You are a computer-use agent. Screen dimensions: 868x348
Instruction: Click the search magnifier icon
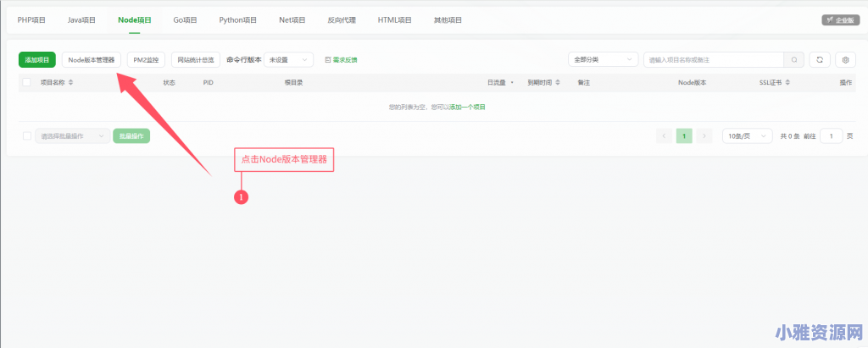point(794,60)
